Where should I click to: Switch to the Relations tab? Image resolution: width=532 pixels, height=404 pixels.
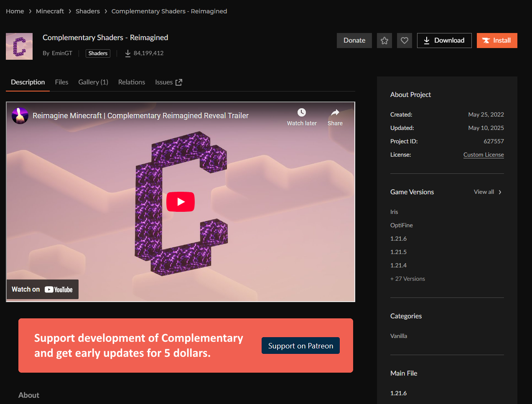[132, 82]
